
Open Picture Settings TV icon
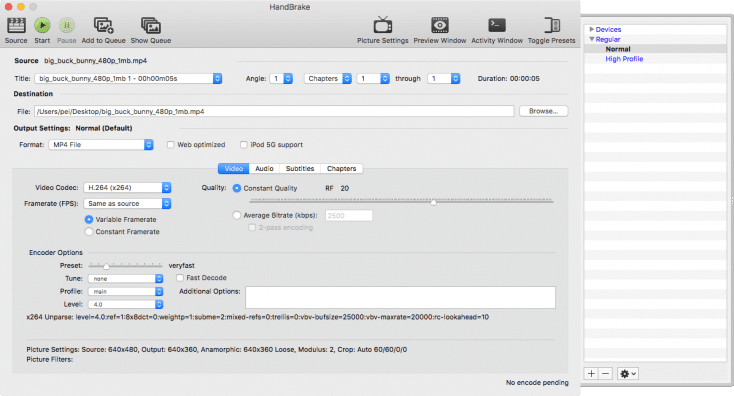point(382,25)
